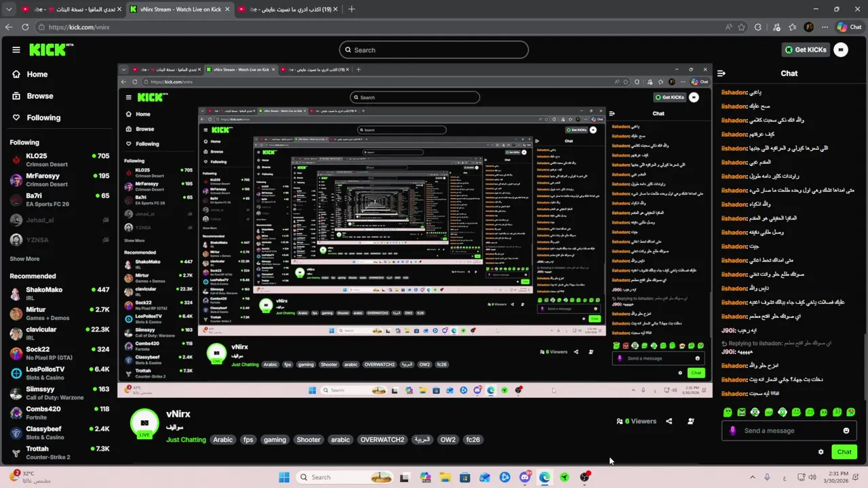Select the fps tag
Viewport: 868px width, 488px height.
click(x=248, y=440)
